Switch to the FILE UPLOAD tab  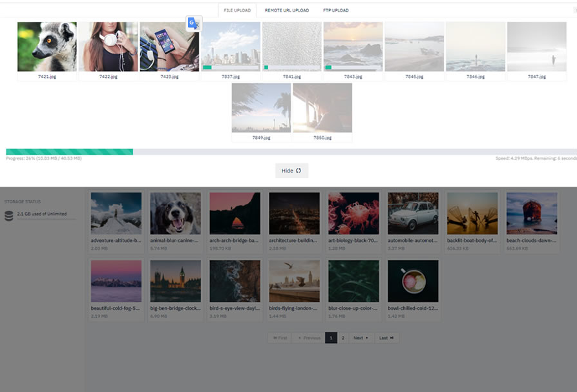point(236,10)
